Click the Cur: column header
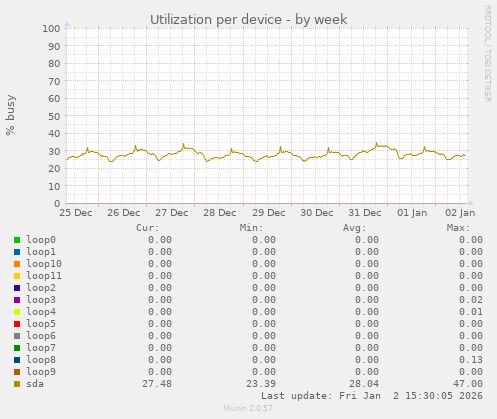This screenshot has width=497, height=419. click(x=148, y=228)
